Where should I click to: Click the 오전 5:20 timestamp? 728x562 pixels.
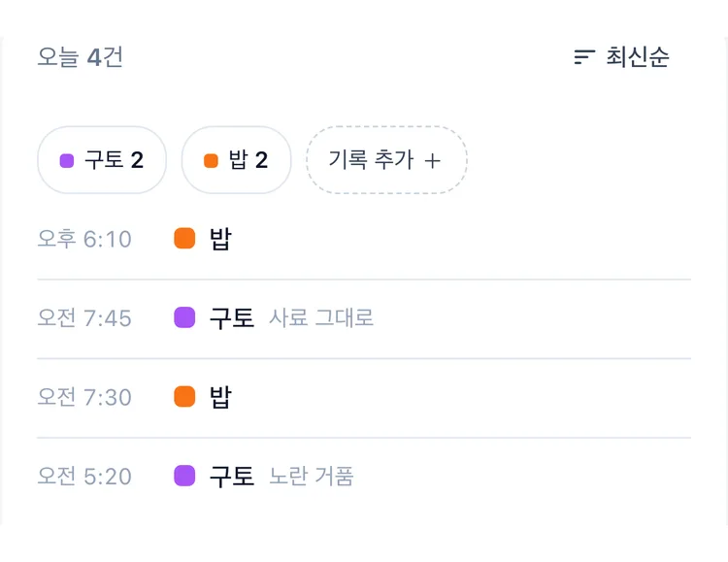pos(84,476)
